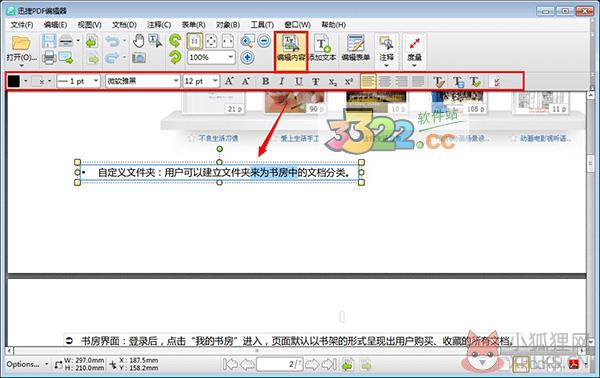Image resolution: width=600 pixels, height=378 pixels.
Task: Fit the page width to the window
Action: click(x=228, y=41)
